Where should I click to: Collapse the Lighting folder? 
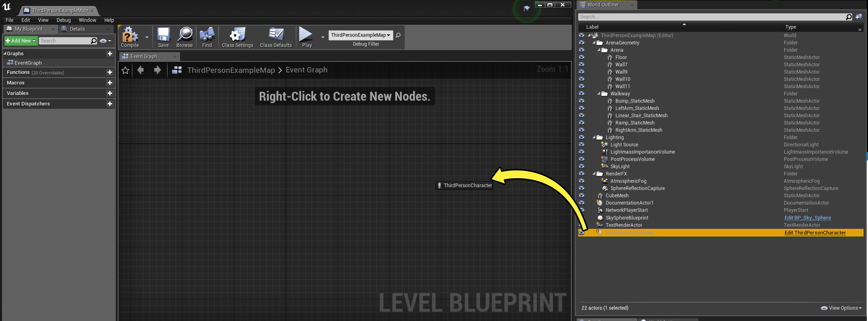coord(594,137)
